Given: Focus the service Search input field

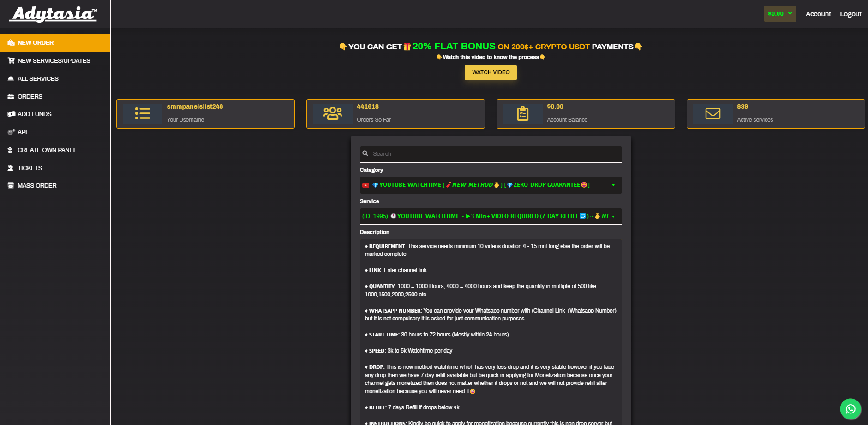Looking at the screenshot, I should [494, 154].
